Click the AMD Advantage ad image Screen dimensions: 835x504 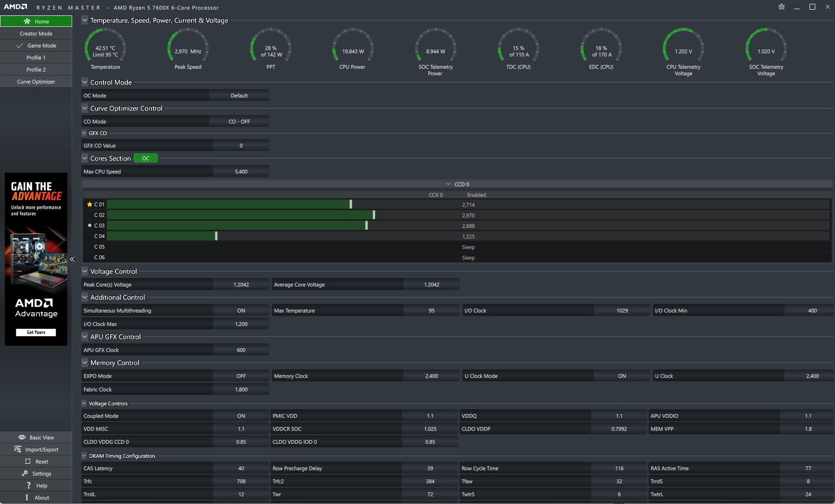click(36, 260)
